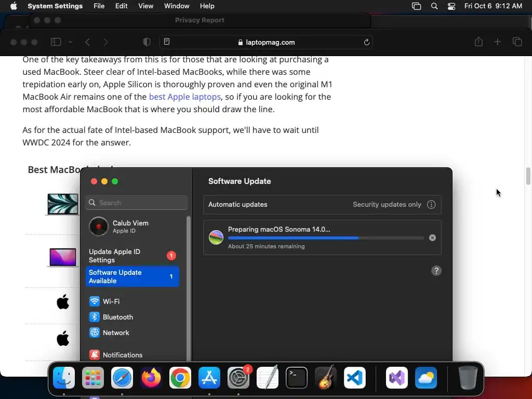Reload the laptopmag.com page
Viewport: 532px width, 399px height.
pos(366,42)
